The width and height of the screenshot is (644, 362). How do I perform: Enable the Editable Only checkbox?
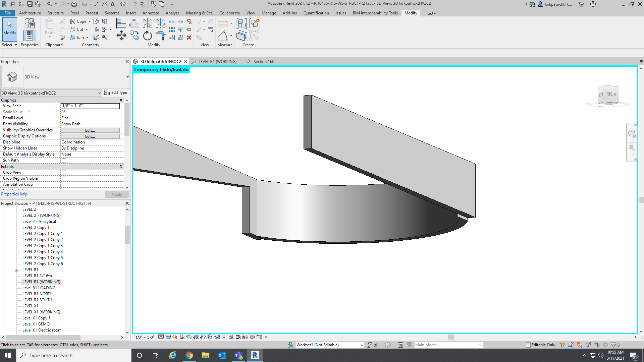[528, 345]
